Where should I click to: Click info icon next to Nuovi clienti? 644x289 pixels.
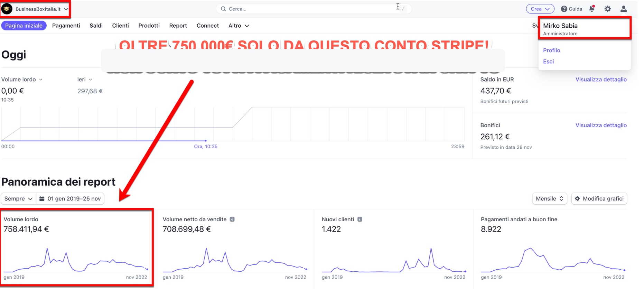(x=360, y=219)
